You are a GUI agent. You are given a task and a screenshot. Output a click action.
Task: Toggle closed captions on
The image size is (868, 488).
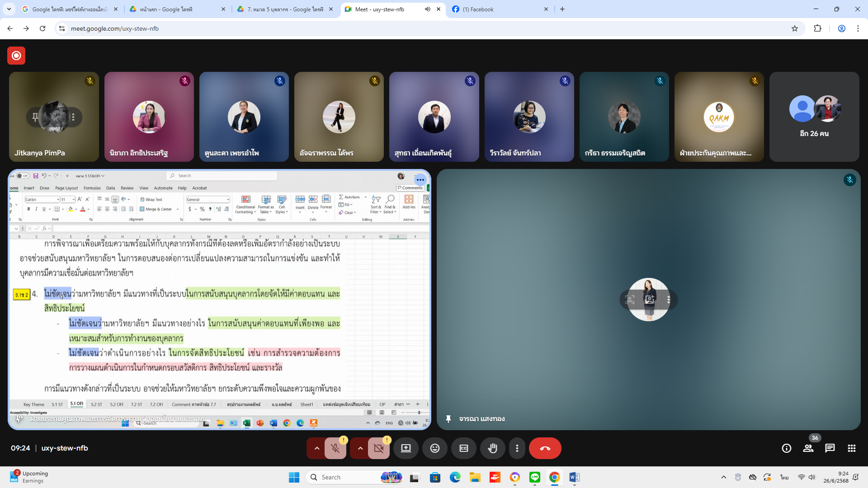pyautogui.click(x=464, y=448)
